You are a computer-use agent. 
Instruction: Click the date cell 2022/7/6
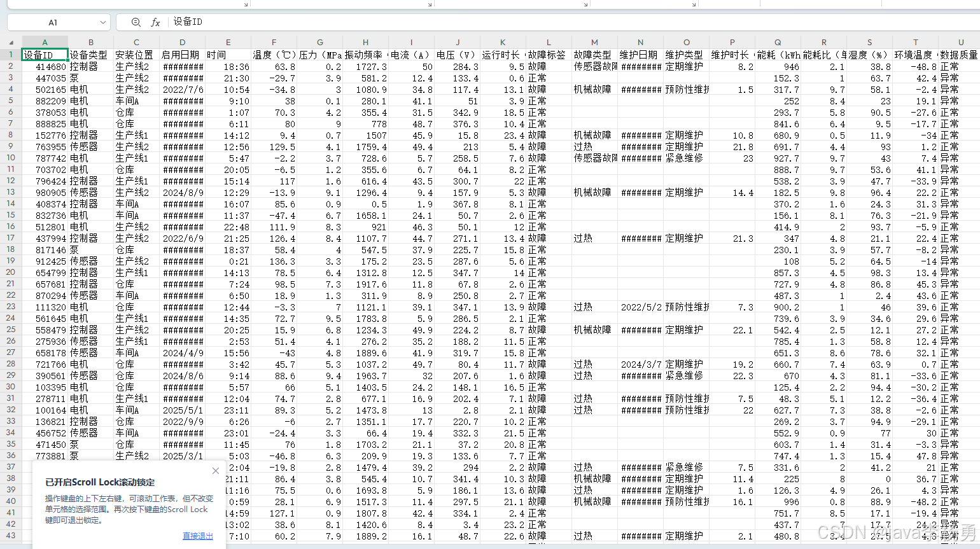click(182, 89)
